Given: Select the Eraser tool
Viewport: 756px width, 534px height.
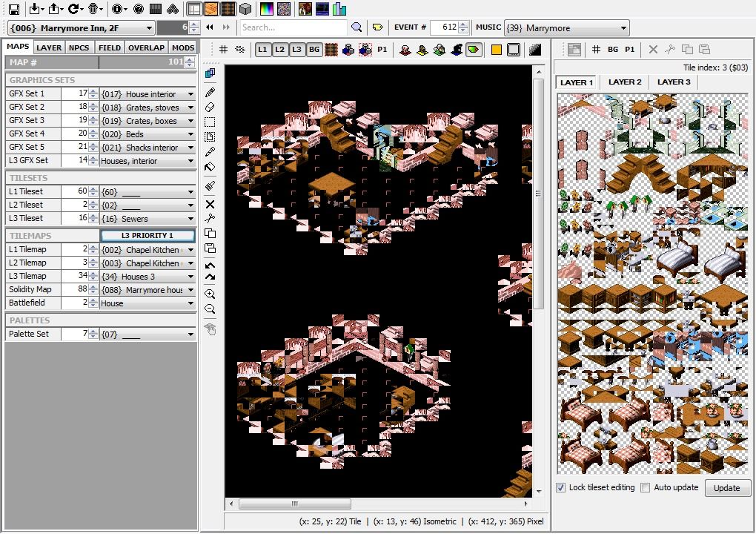Looking at the screenshot, I should point(210,108).
